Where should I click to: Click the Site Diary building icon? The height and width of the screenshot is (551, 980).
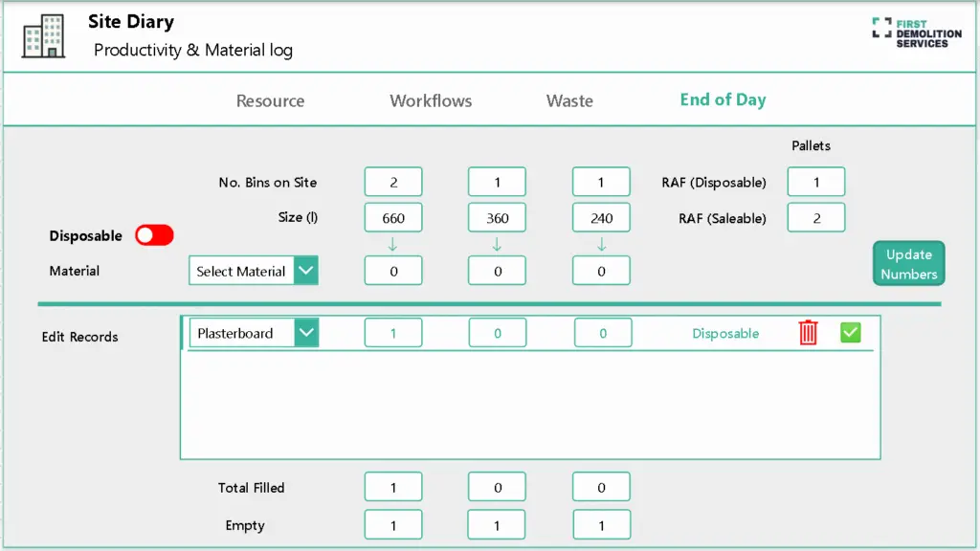[x=43, y=36]
